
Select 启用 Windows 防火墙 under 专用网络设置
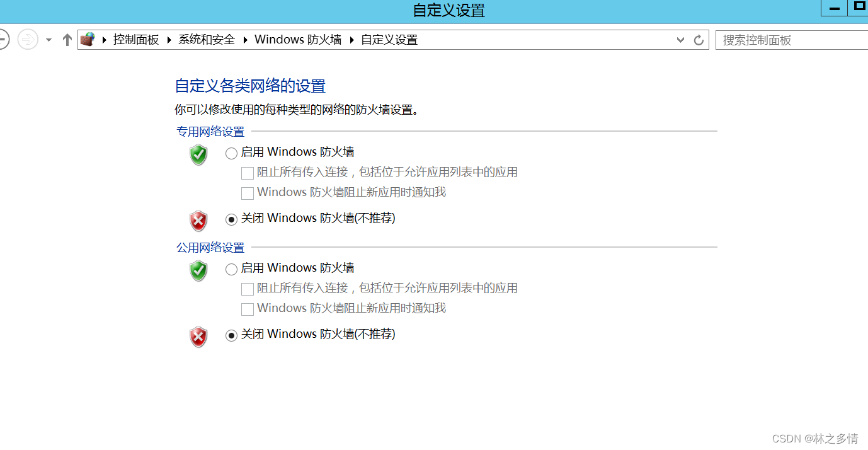tap(231, 153)
